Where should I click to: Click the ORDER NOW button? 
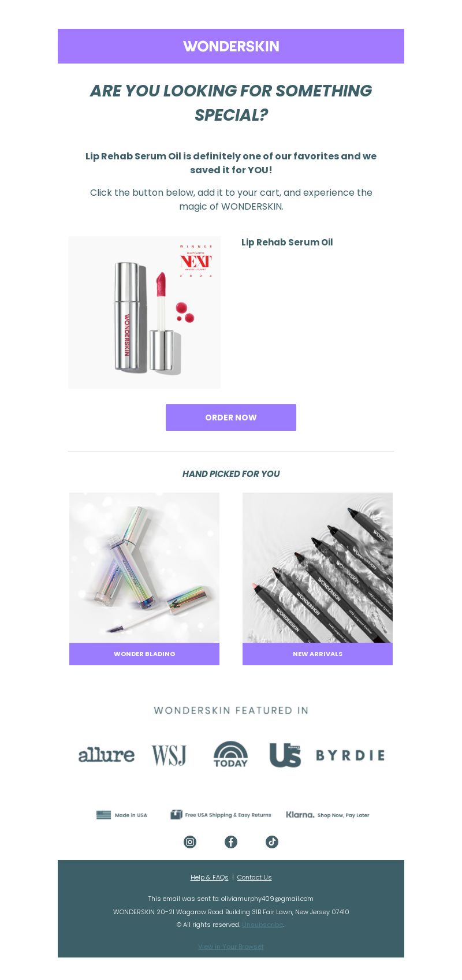(x=231, y=418)
